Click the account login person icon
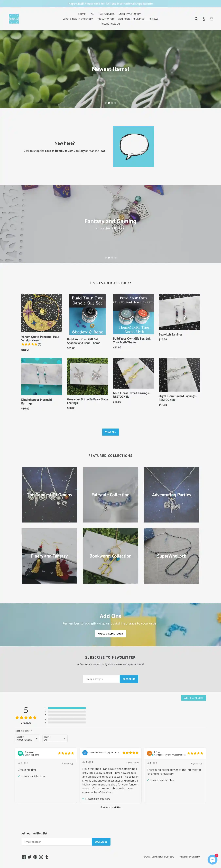This screenshot has width=221, height=868. pos(204,19)
